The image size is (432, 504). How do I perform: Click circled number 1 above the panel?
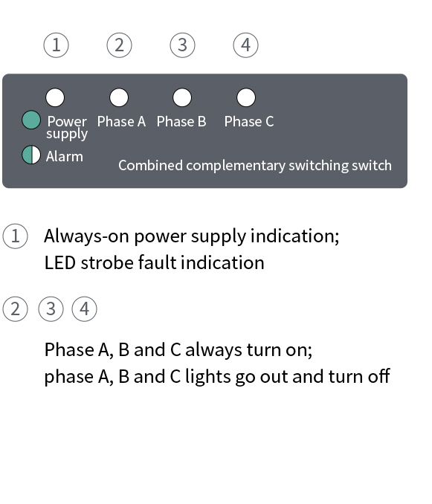pos(56,45)
